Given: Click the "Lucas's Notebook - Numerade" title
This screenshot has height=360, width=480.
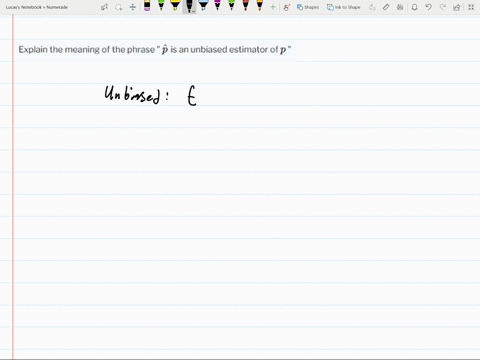Looking at the screenshot, I should tap(37, 7).
